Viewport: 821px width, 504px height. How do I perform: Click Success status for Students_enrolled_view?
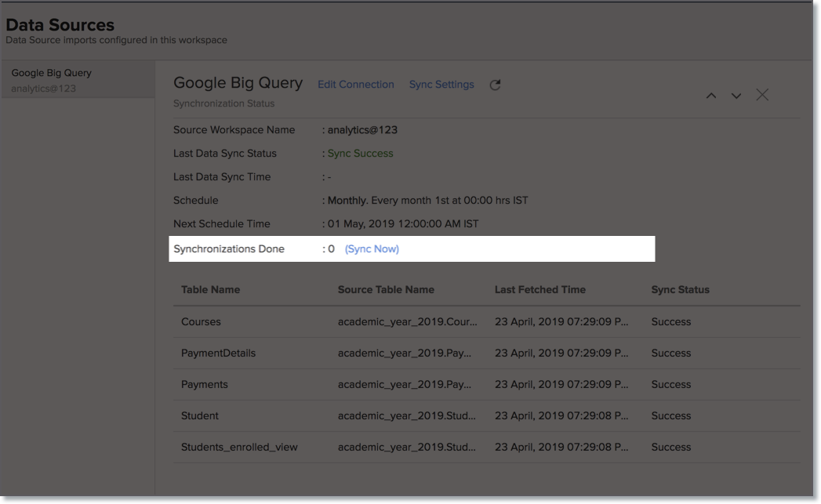click(x=670, y=448)
